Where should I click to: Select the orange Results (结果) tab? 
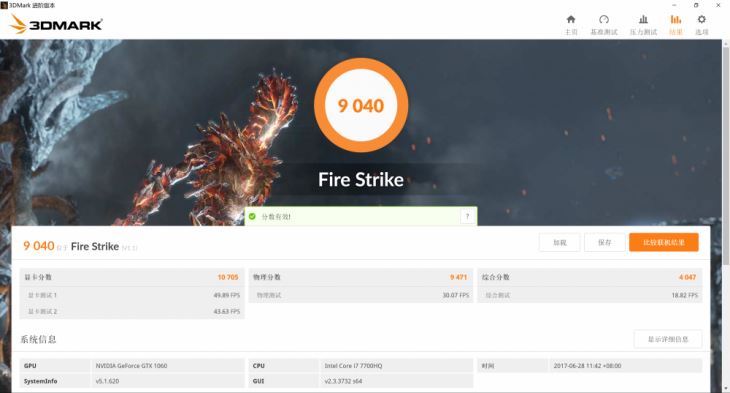tap(676, 25)
